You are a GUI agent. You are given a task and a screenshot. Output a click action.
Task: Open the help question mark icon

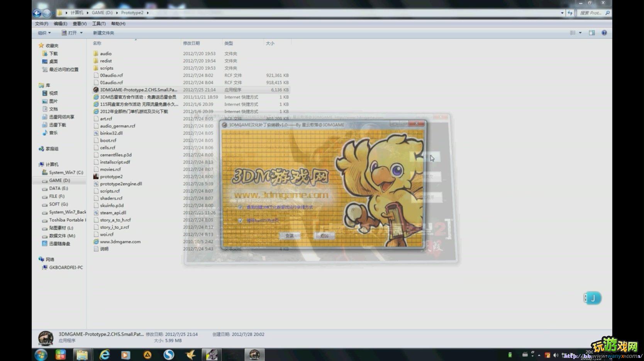click(604, 33)
